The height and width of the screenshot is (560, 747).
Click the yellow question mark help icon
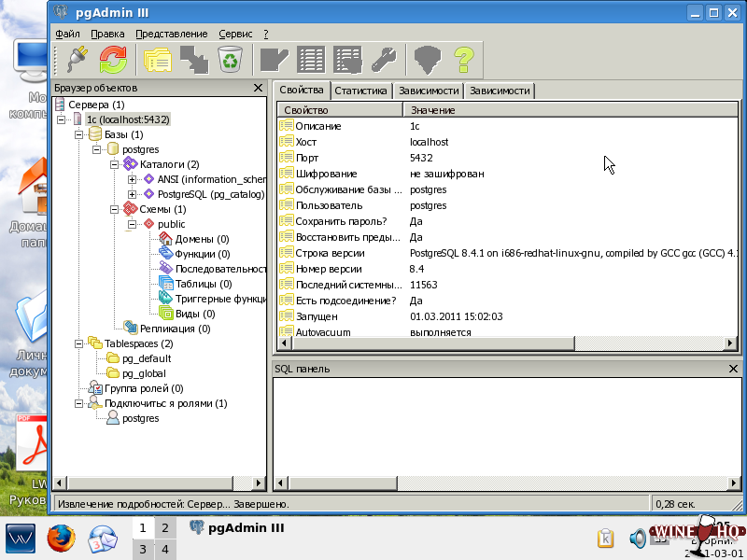coord(464,61)
